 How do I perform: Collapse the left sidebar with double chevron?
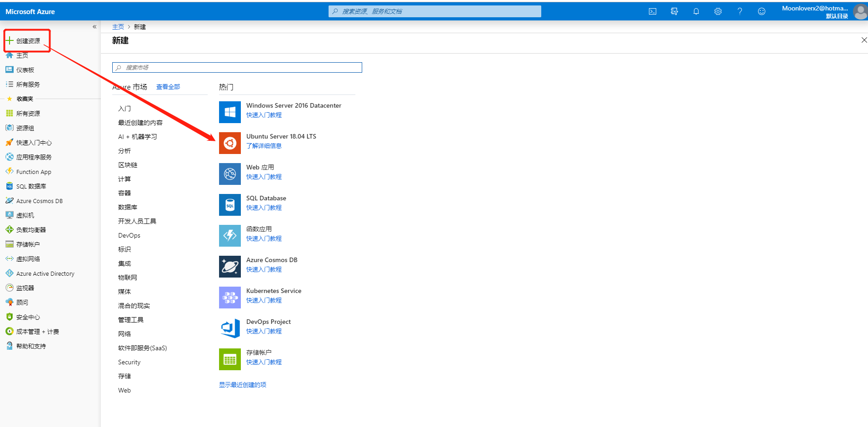pos(95,27)
